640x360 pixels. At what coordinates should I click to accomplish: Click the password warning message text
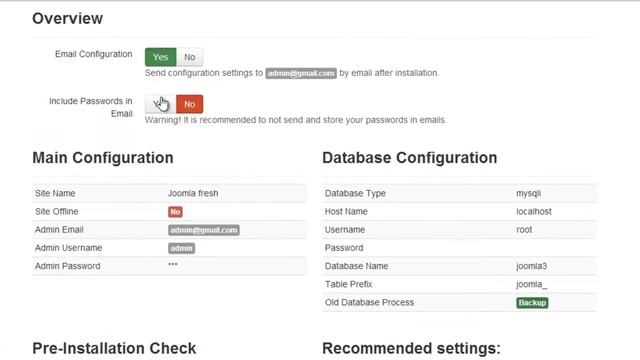tap(296, 120)
